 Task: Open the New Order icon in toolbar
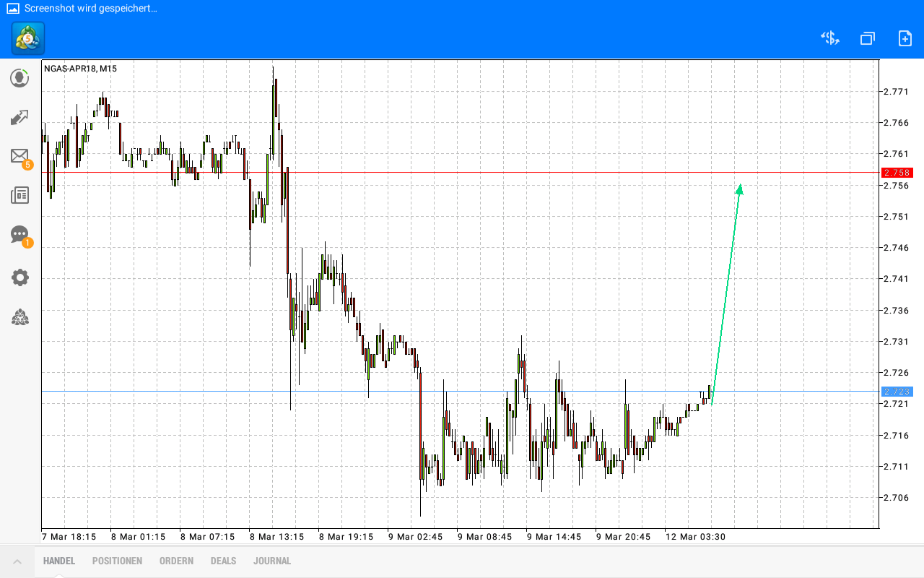[x=905, y=38]
